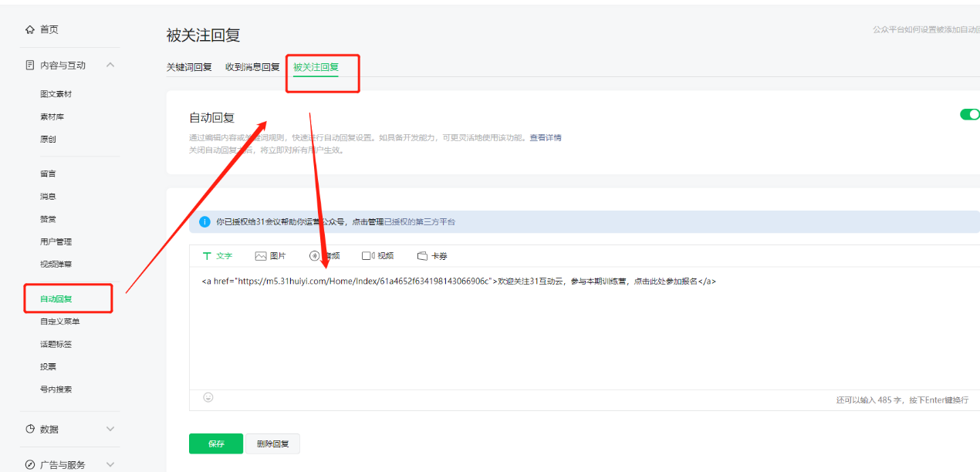Click the emoji smiley icon below the text editor

coord(208,397)
